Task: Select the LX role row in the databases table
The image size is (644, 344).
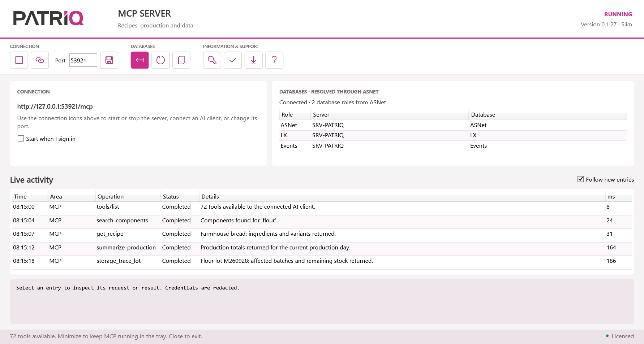Action: pyautogui.click(x=453, y=135)
